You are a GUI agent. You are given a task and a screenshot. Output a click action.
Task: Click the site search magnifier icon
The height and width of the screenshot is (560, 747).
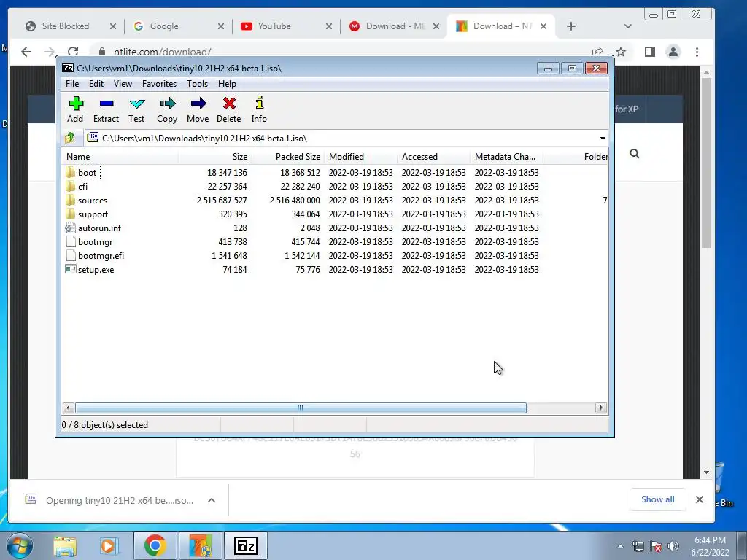634,153
